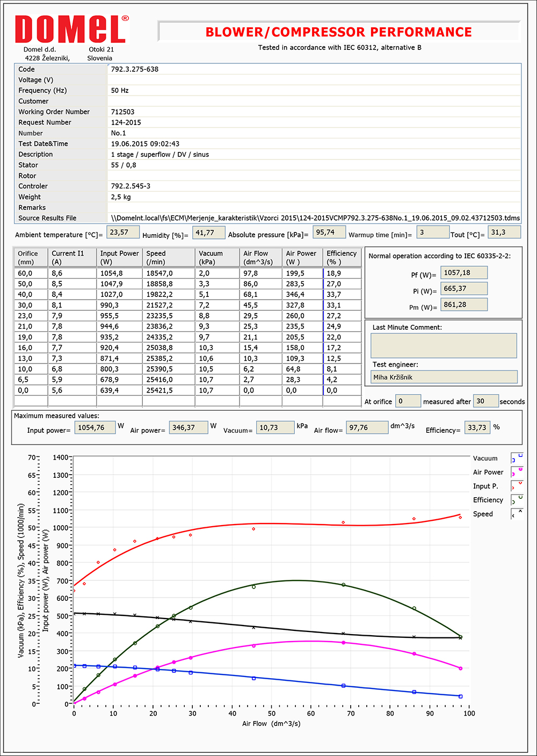
Task: Click the Absolute pressure value field
Action: (x=329, y=232)
